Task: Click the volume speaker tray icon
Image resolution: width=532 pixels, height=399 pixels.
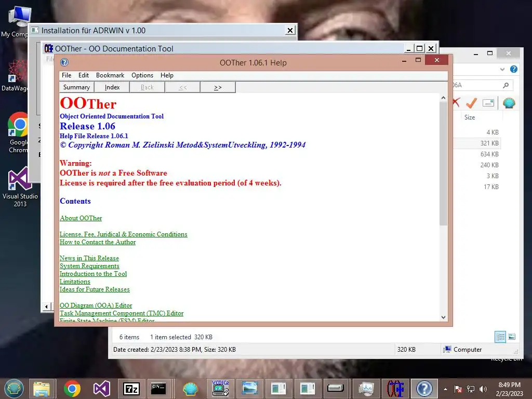Action: (x=483, y=389)
